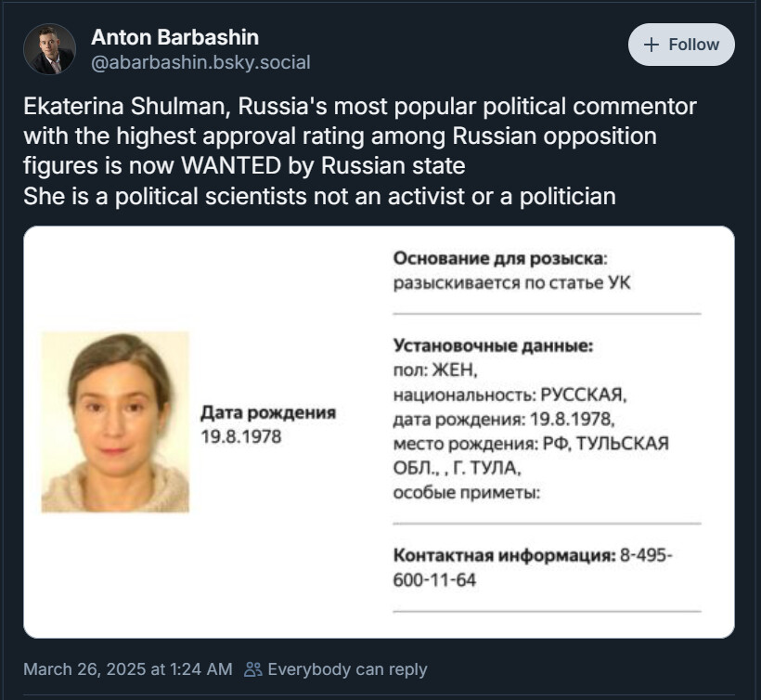The width and height of the screenshot is (761, 700).
Task: Click the word WANTED in post text
Action: coord(231,165)
